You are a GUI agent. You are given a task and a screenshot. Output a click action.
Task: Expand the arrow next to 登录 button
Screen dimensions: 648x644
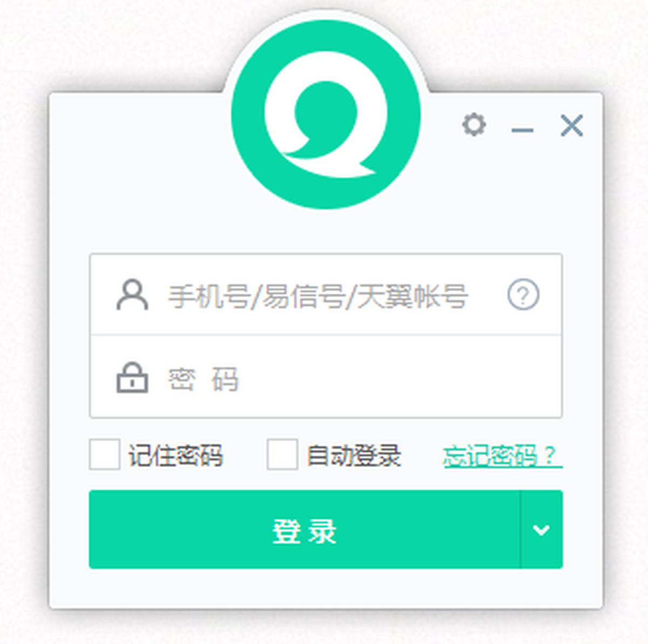(541, 530)
